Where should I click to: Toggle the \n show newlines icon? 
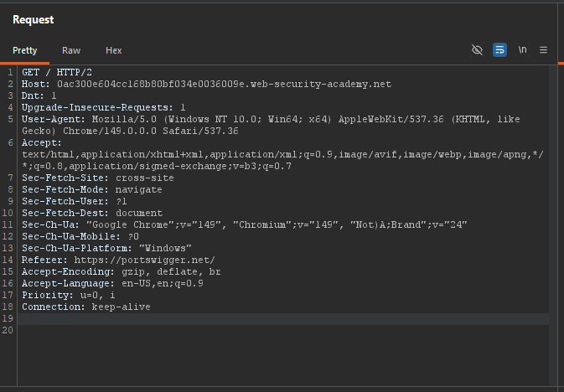pos(522,49)
